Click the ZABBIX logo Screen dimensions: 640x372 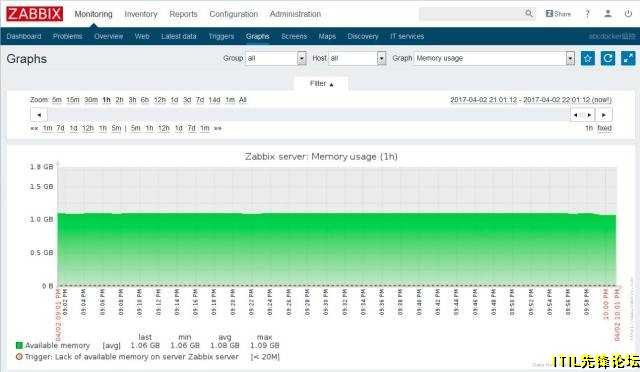34,13
